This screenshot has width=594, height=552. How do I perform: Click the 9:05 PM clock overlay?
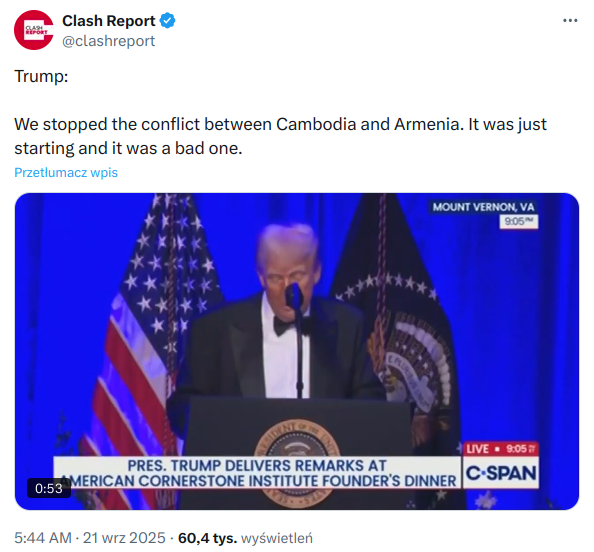coord(519,222)
